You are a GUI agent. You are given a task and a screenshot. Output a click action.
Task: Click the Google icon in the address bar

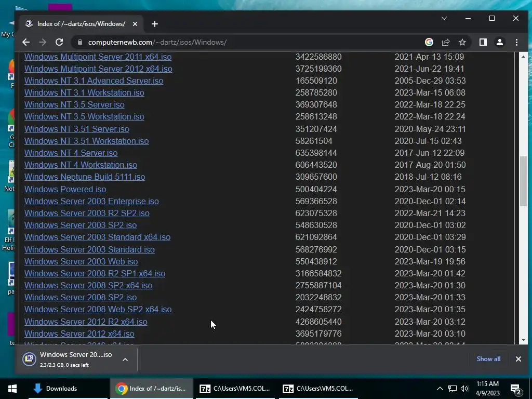[429, 42]
